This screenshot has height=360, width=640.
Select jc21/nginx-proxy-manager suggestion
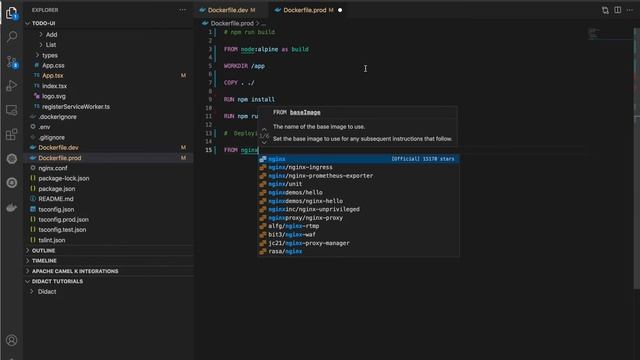click(x=358, y=243)
